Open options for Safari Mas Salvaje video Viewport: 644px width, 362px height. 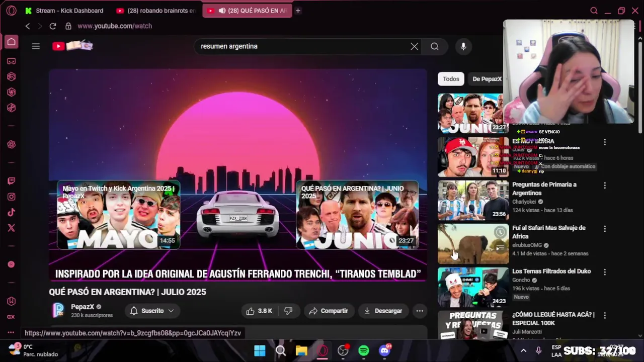[x=605, y=229]
